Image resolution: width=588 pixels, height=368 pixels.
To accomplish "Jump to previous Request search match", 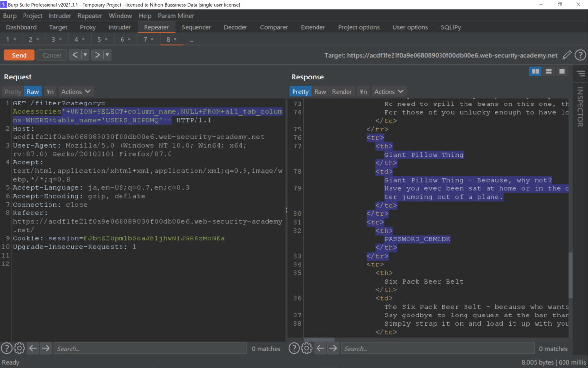I will pos(33,348).
